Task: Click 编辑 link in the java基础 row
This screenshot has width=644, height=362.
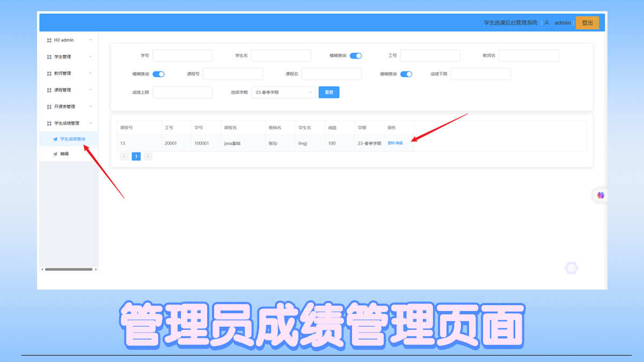Action: 399,143
